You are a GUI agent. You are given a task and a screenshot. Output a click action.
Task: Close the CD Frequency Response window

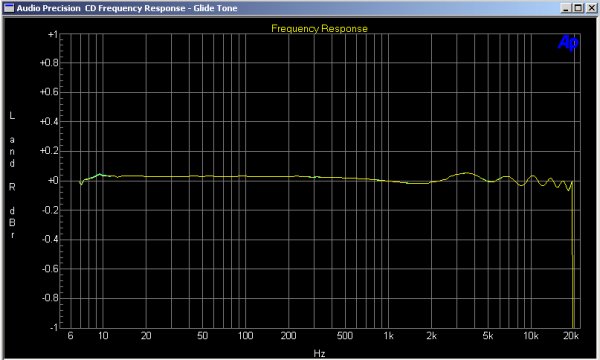591,8
